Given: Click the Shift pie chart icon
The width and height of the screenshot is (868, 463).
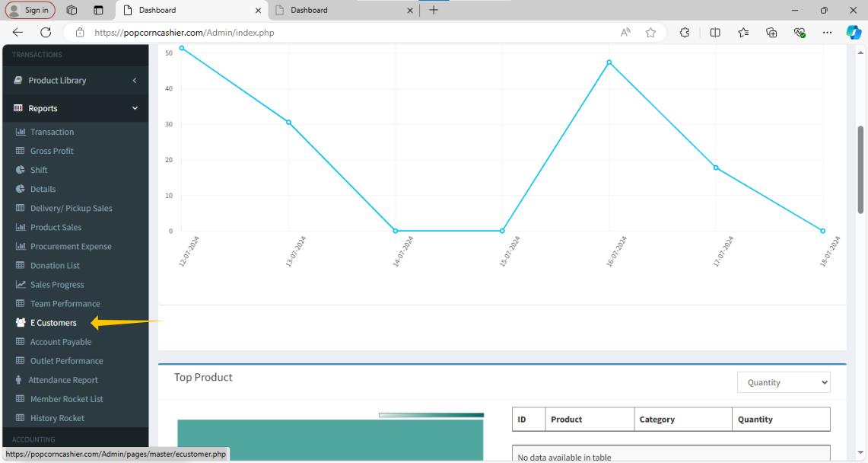Looking at the screenshot, I should click(21, 170).
